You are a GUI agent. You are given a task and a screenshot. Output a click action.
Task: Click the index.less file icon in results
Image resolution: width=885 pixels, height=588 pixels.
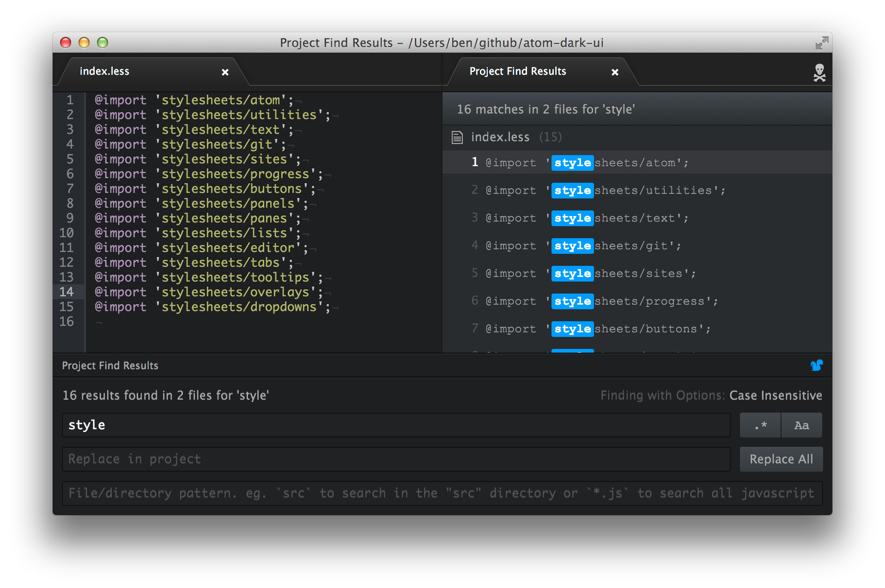coord(457,137)
